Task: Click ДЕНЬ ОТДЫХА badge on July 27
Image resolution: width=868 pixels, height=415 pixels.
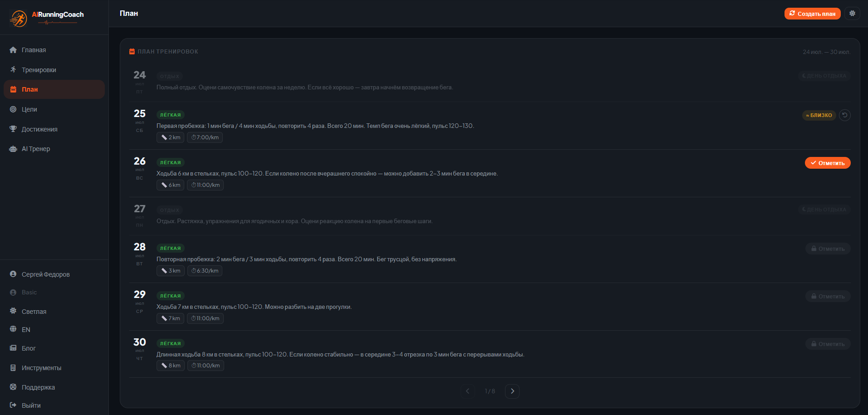Action: pyautogui.click(x=824, y=210)
